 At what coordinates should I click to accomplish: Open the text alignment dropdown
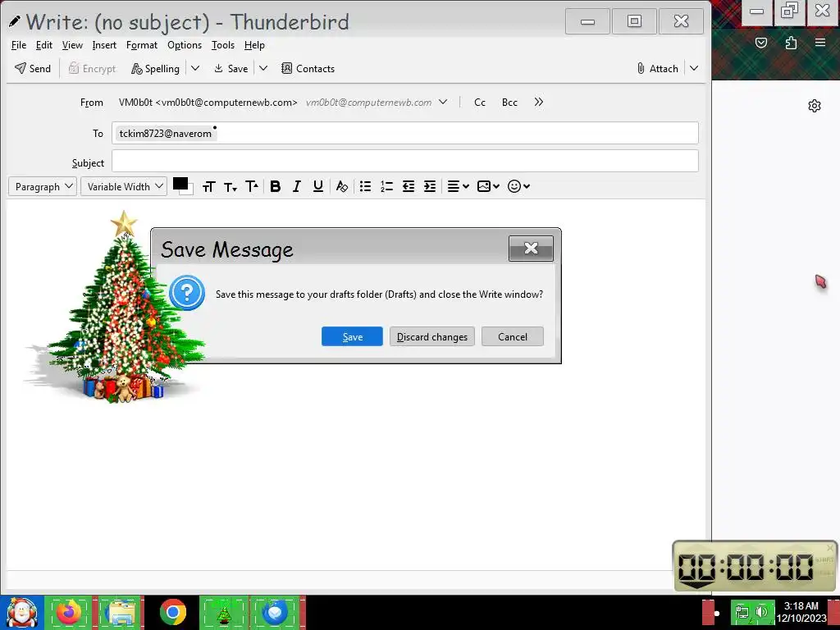(458, 186)
